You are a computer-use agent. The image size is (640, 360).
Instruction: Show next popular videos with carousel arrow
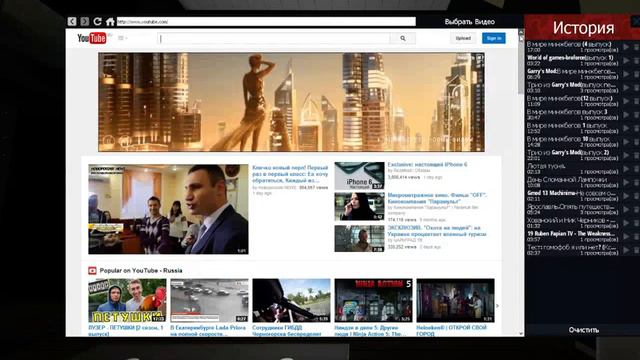[x=497, y=306]
